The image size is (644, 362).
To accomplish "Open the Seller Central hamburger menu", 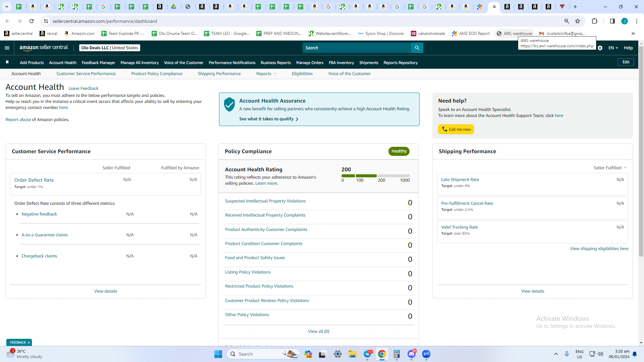I will pos(7,48).
